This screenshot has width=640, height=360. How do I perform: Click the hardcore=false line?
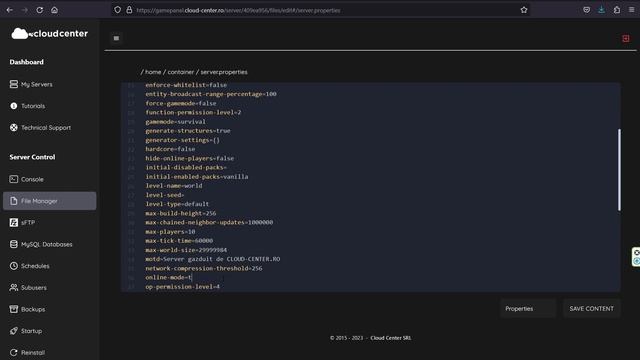point(170,149)
